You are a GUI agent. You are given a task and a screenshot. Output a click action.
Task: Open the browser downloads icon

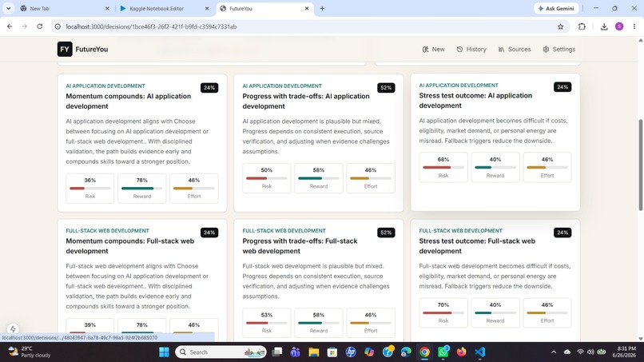604,26
